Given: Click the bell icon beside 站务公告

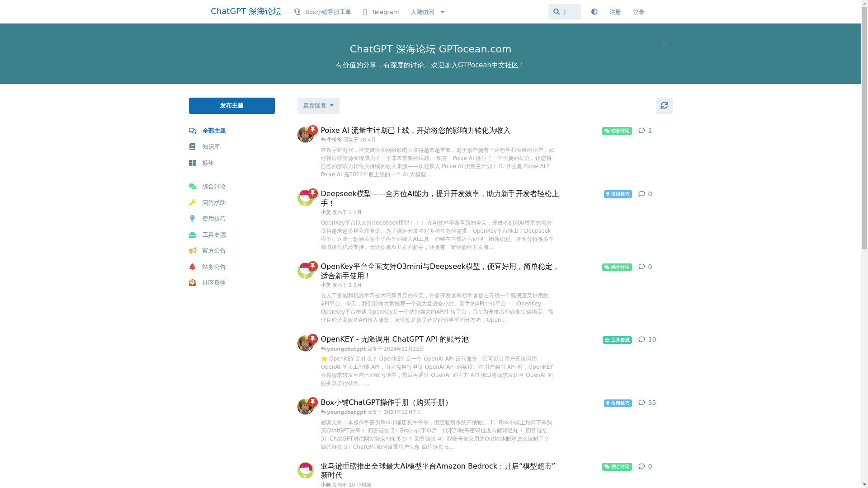Looking at the screenshot, I should (x=192, y=267).
